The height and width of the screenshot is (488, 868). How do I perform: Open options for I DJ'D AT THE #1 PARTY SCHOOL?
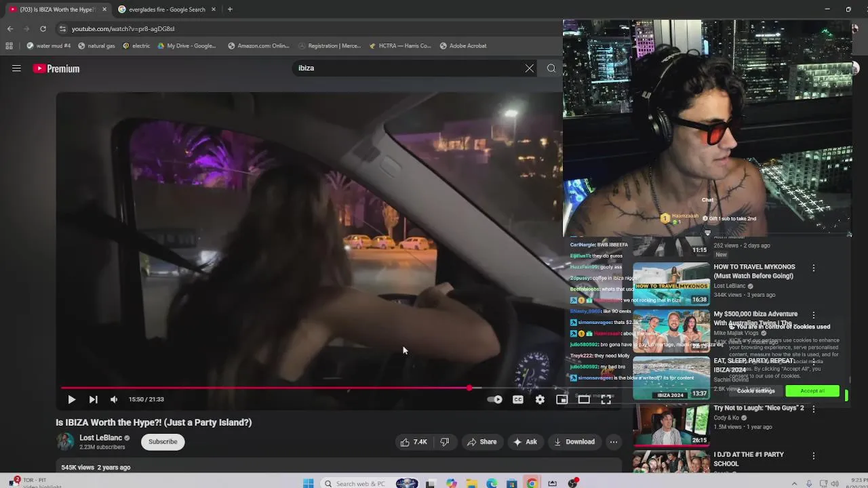point(814,456)
